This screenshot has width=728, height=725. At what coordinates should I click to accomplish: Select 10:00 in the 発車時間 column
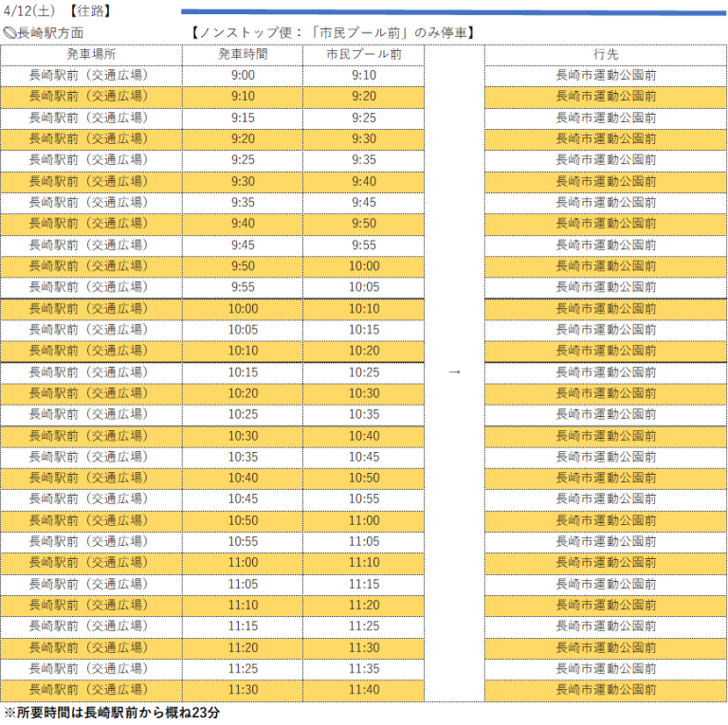[x=242, y=309]
